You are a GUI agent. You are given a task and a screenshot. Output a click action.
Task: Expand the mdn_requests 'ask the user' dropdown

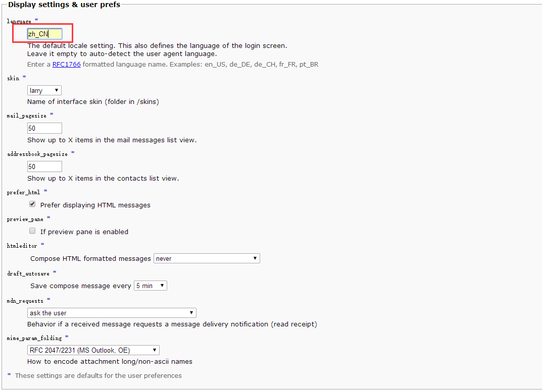coord(112,313)
